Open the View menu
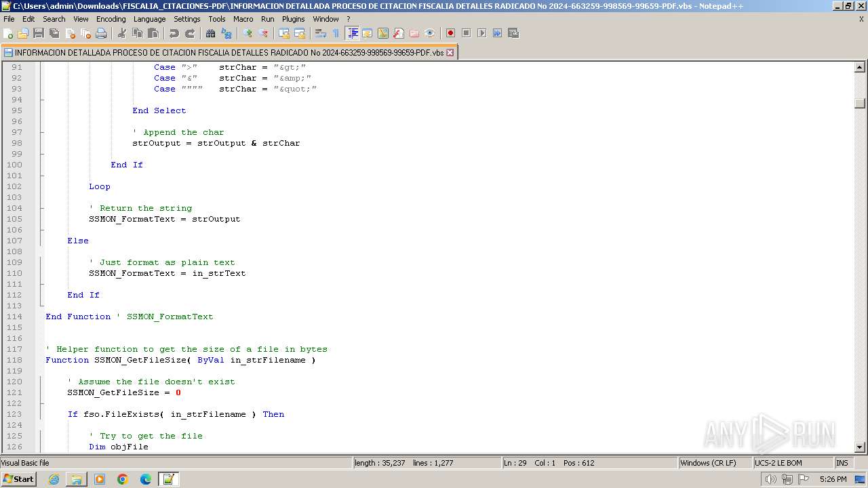The height and width of the screenshot is (488, 868). pyautogui.click(x=81, y=19)
